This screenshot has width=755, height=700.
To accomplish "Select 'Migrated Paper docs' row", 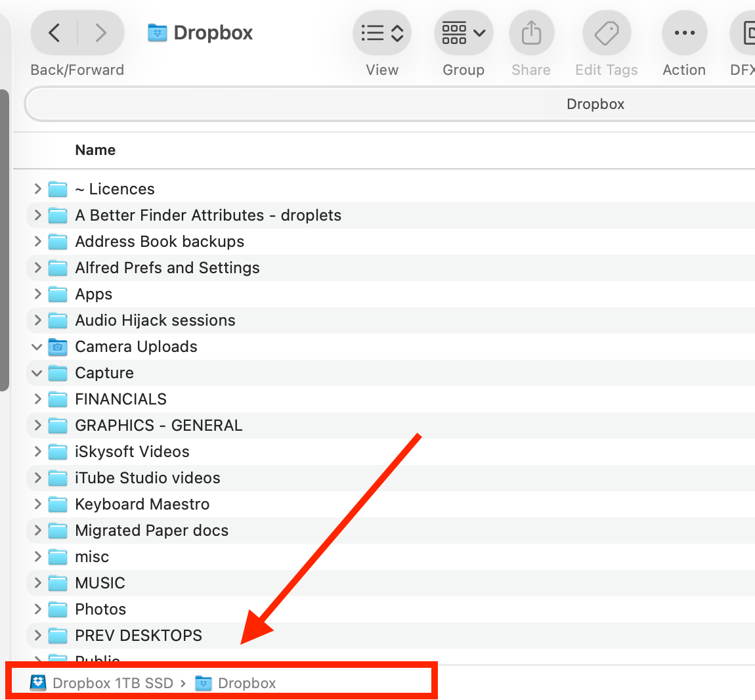I will tap(391, 530).
